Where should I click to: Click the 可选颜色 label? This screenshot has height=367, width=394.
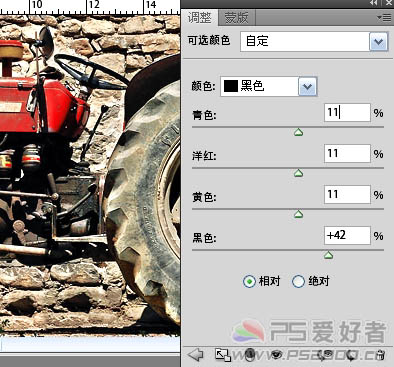(x=209, y=41)
